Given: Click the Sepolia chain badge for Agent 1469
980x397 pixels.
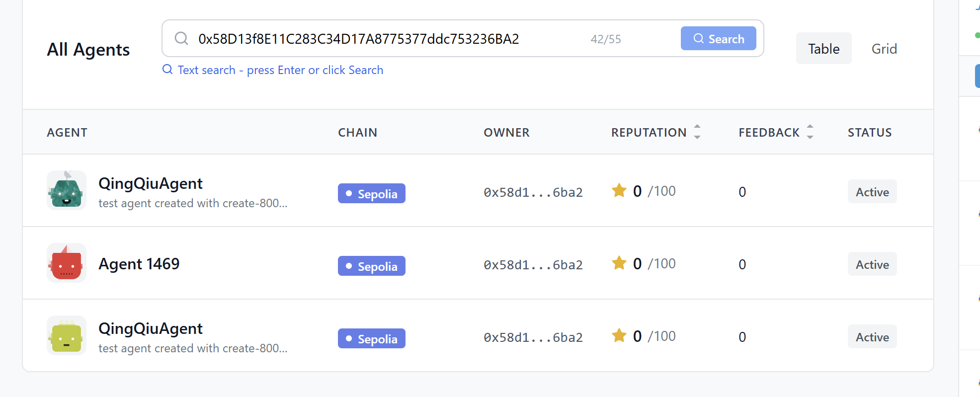Looking at the screenshot, I should [371, 266].
